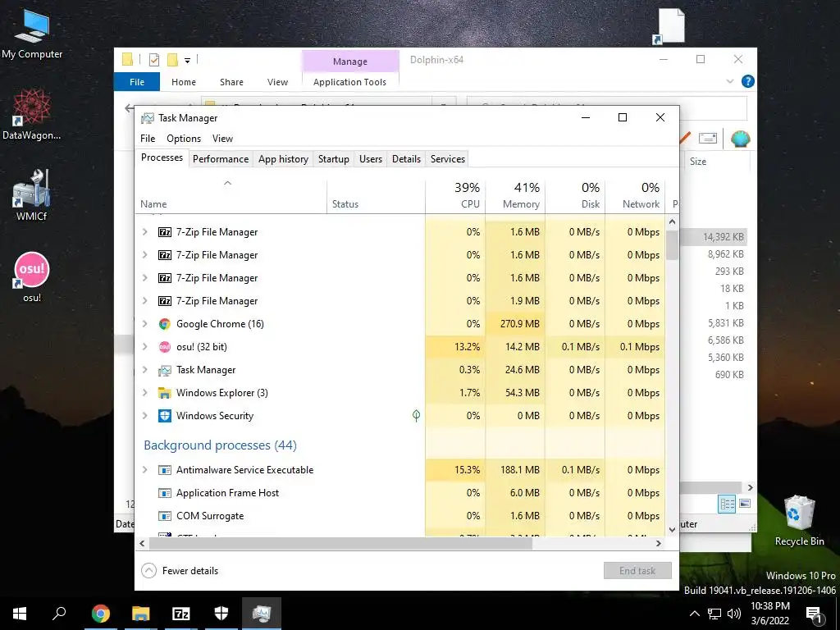
Task: Click the process list vertical scrollbar thumb
Action: pos(673,245)
